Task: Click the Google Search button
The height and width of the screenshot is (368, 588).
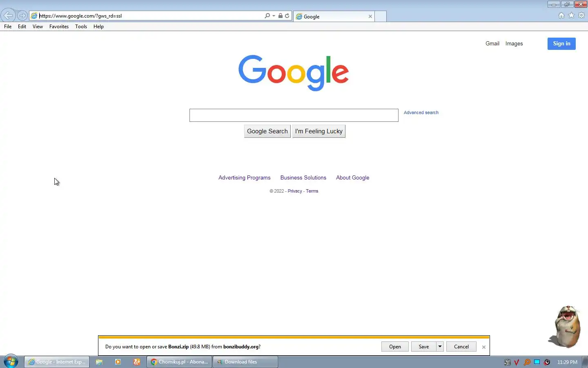Action: pyautogui.click(x=267, y=131)
